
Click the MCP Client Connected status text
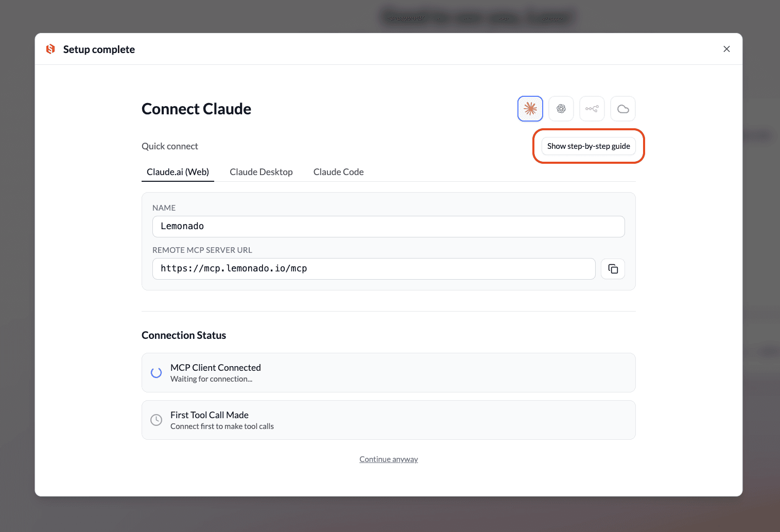[216, 368]
